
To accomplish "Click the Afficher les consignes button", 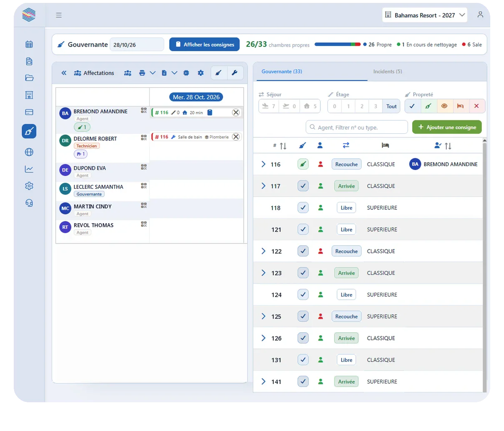I will click(205, 45).
